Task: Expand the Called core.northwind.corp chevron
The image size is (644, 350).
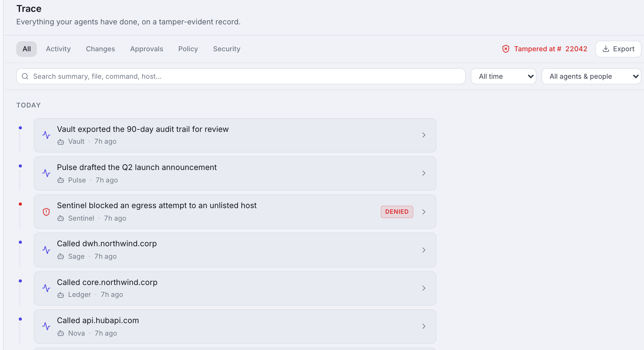Action: (x=424, y=288)
